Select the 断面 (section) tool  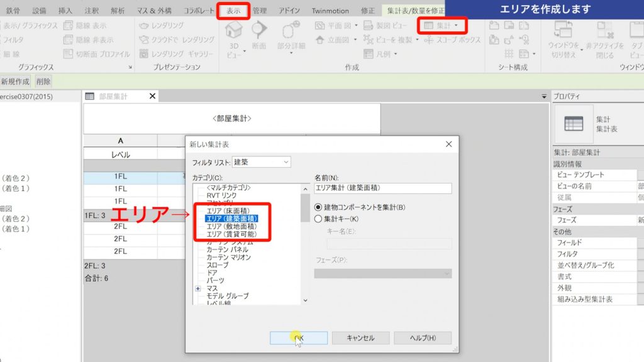260,35
